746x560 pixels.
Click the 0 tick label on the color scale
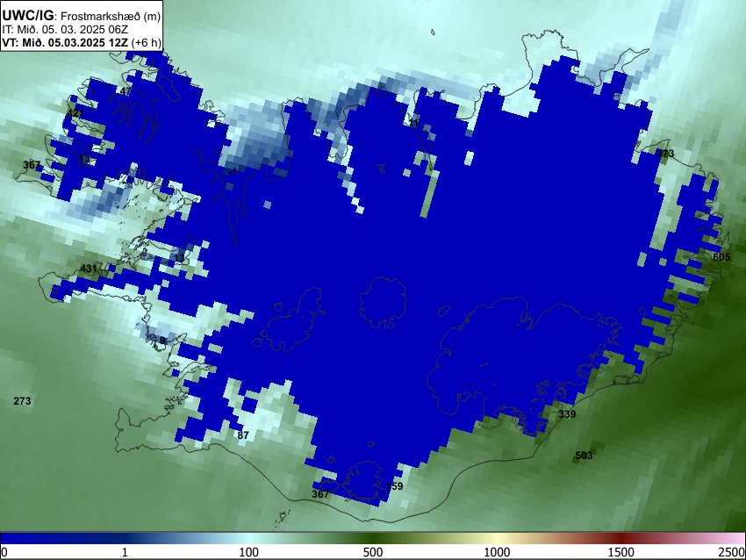4,552
